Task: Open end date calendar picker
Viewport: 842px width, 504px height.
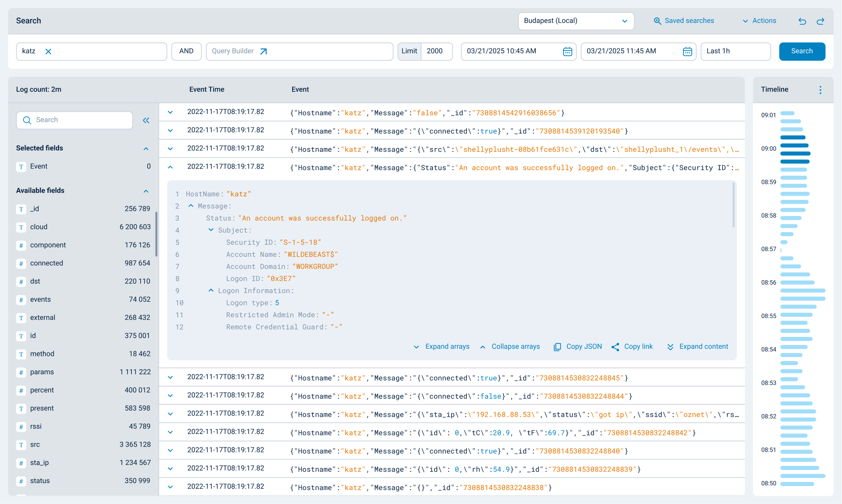Action: tap(687, 51)
